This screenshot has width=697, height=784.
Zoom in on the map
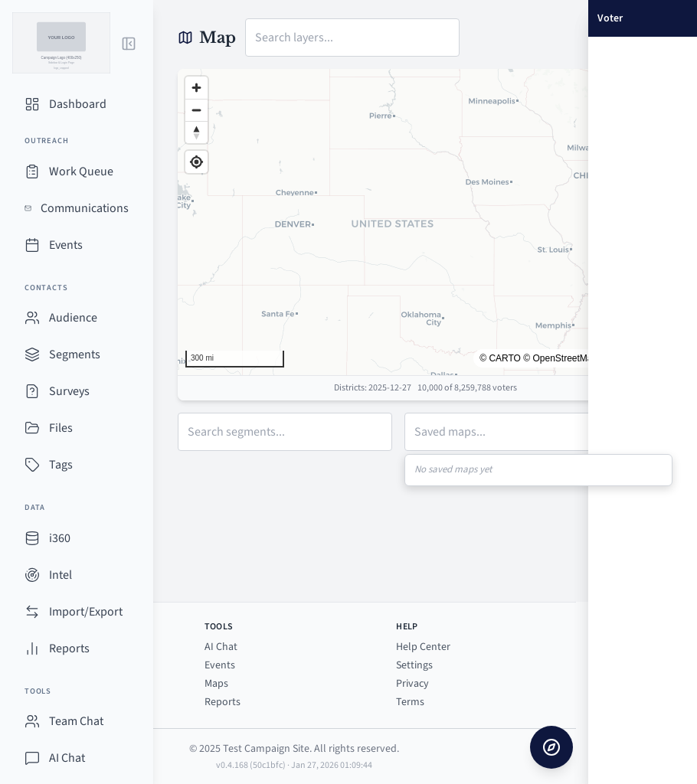[x=196, y=88]
